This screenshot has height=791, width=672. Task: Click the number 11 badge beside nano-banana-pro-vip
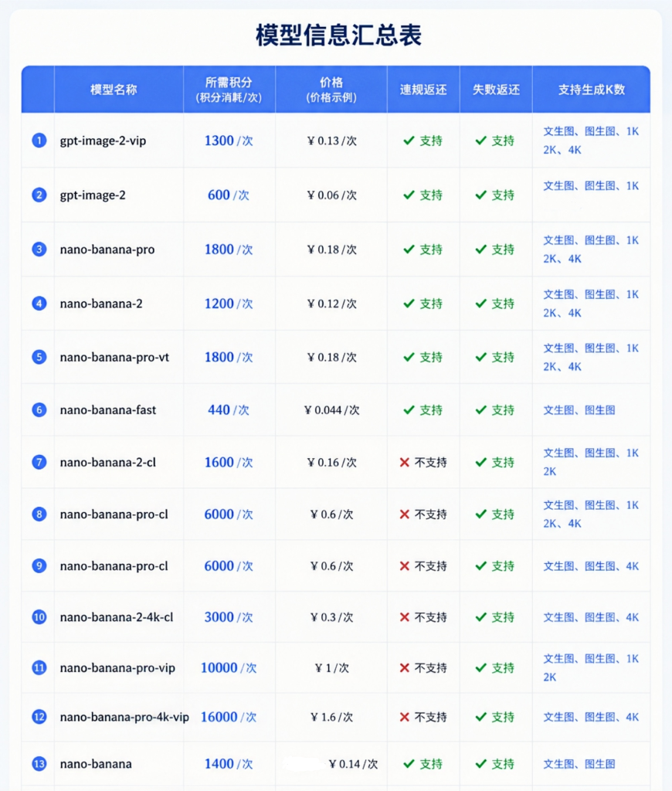coord(39,668)
